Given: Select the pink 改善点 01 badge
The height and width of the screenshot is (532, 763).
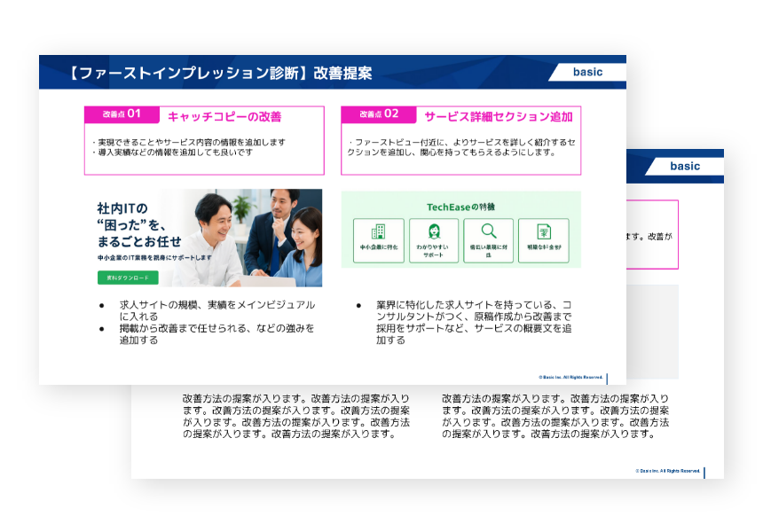Looking at the screenshot, I should pos(122,114).
